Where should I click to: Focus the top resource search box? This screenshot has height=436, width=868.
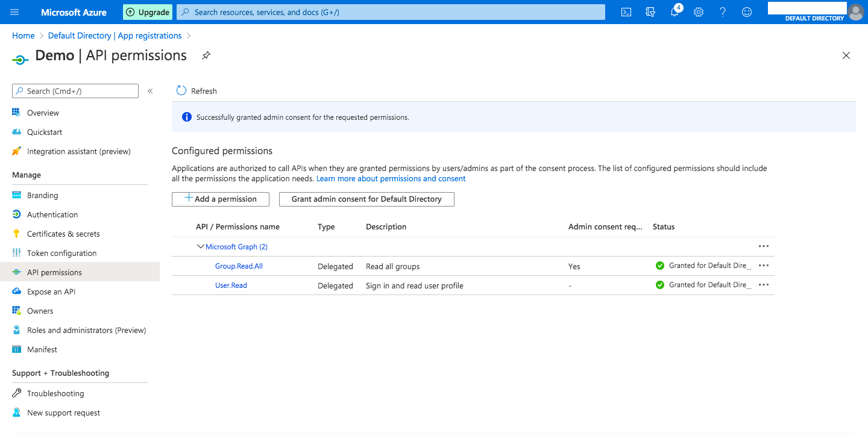pyautogui.click(x=391, y=12)
